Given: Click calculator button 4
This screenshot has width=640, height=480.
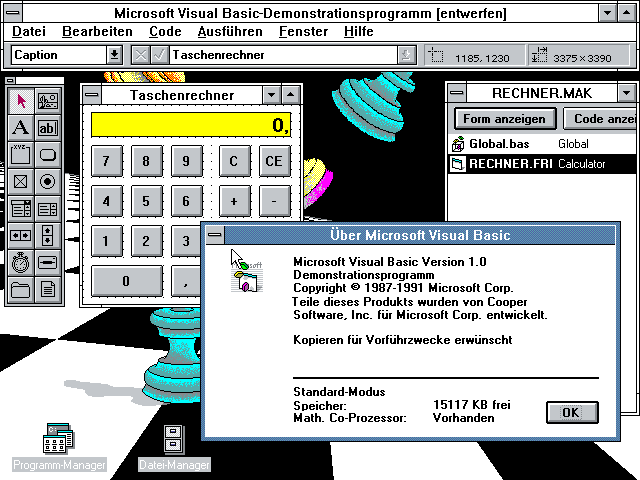Looking at the screenshot, I should click(107, 201).
